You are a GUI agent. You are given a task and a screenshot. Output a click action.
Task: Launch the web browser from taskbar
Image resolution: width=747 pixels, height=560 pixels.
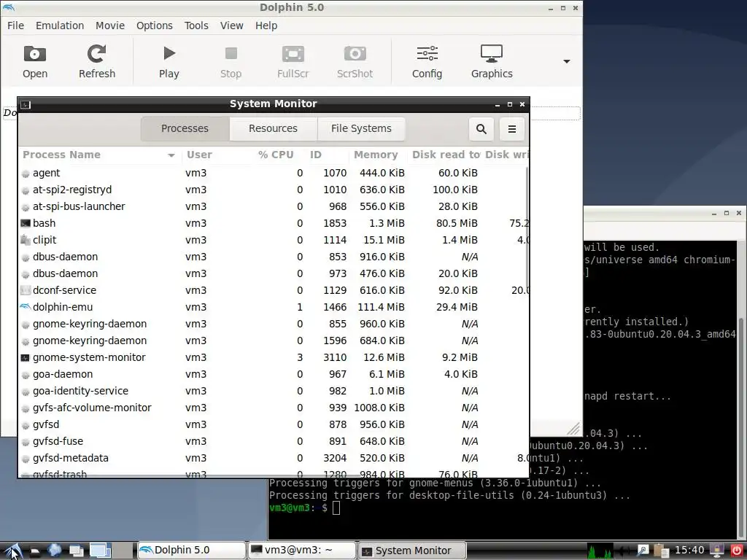pos(55,551)
